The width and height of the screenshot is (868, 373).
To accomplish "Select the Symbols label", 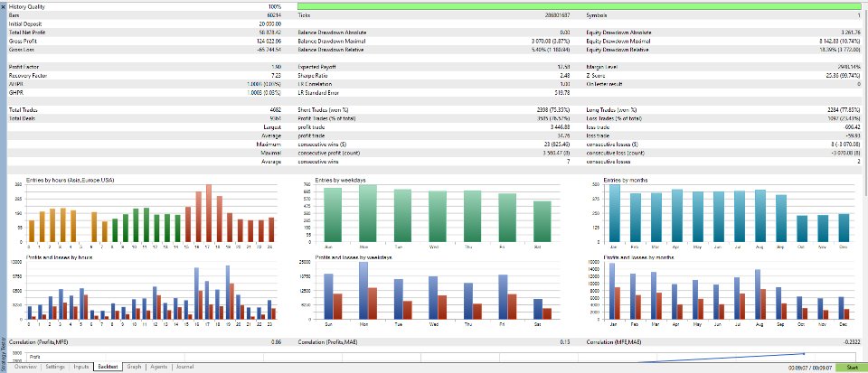I will [x=597, y=15].
